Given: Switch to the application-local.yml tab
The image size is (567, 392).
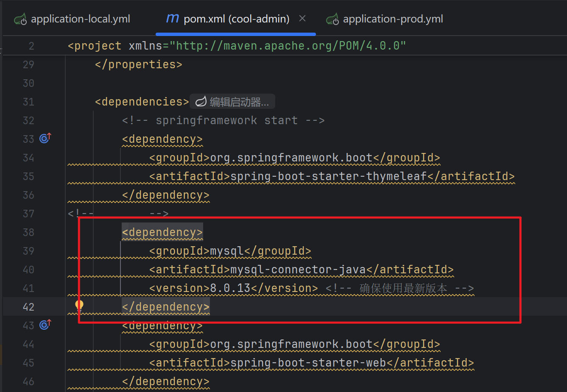Looking at the screenshot, I should (80, 18).
